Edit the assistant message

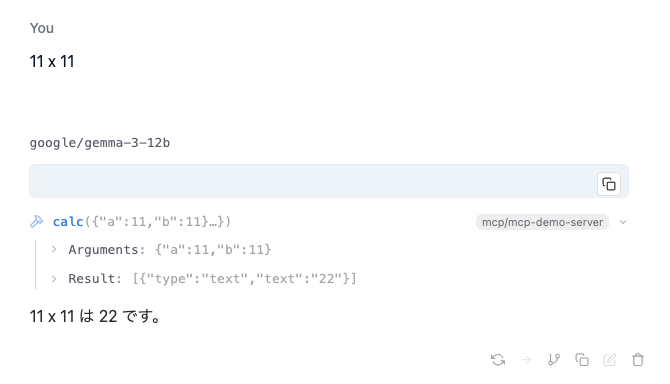tap(610, 360)
